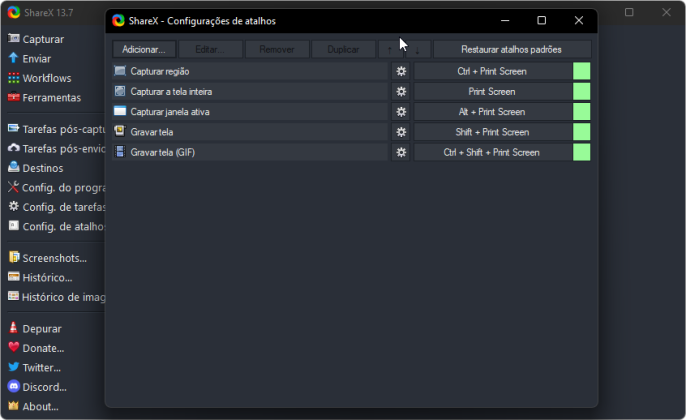Open gear settings for Gravar tela (GIF)

401,152
